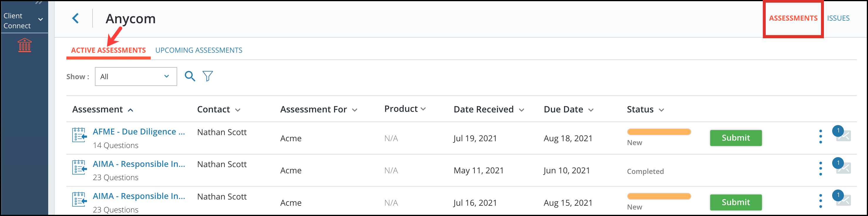Go back using the left chevron arrow

pos(76,18)
